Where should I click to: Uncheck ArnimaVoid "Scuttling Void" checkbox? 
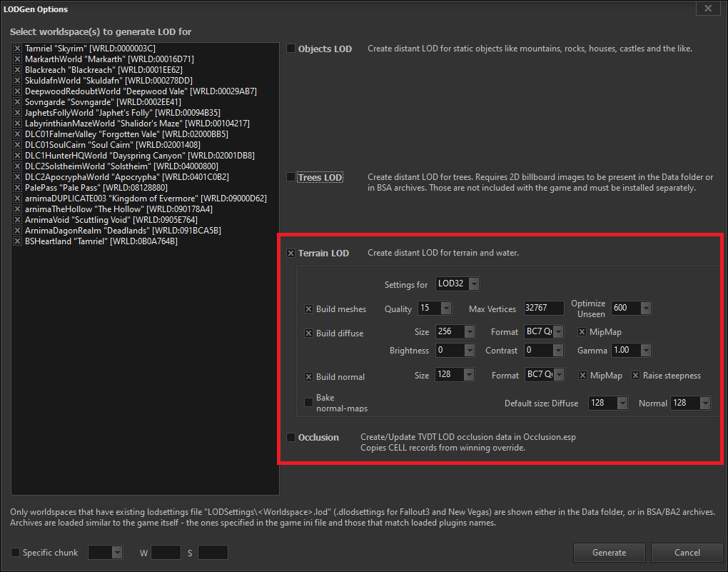17,219
